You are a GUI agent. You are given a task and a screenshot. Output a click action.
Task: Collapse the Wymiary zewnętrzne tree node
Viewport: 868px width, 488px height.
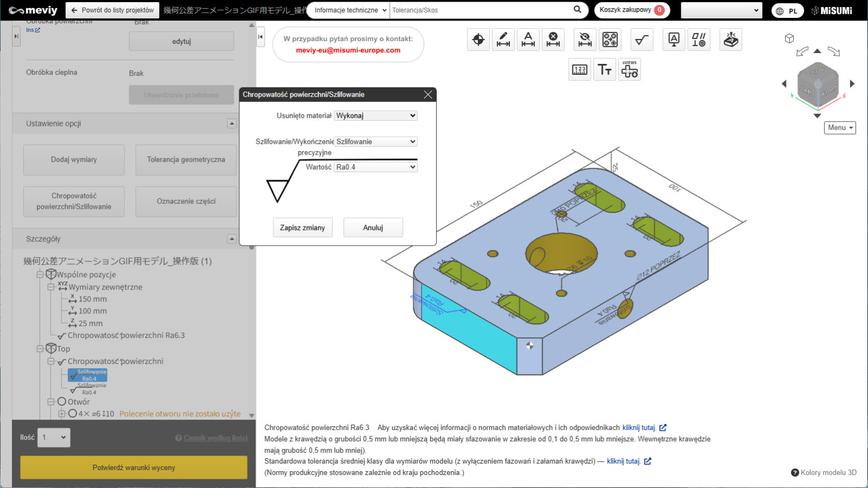point(50,287)
